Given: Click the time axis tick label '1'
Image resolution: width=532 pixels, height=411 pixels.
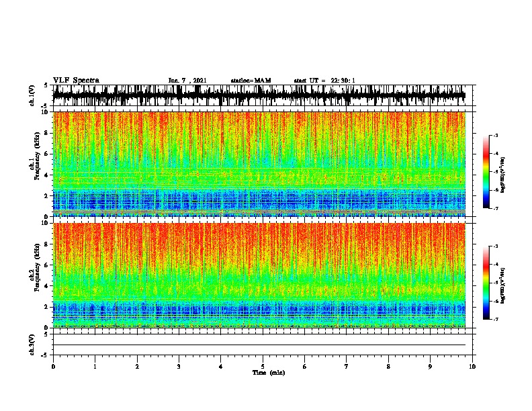Looking at the screenshot, I should (95, 367).
